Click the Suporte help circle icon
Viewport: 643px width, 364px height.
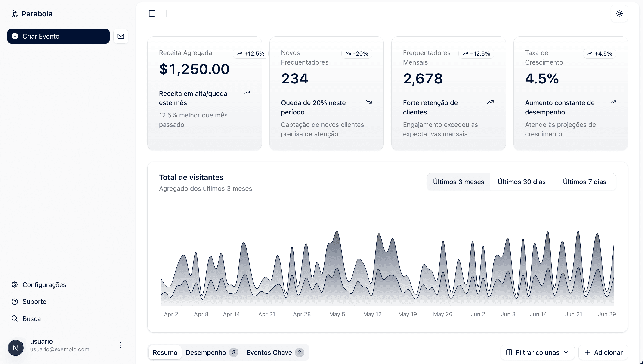pos(15,302)
